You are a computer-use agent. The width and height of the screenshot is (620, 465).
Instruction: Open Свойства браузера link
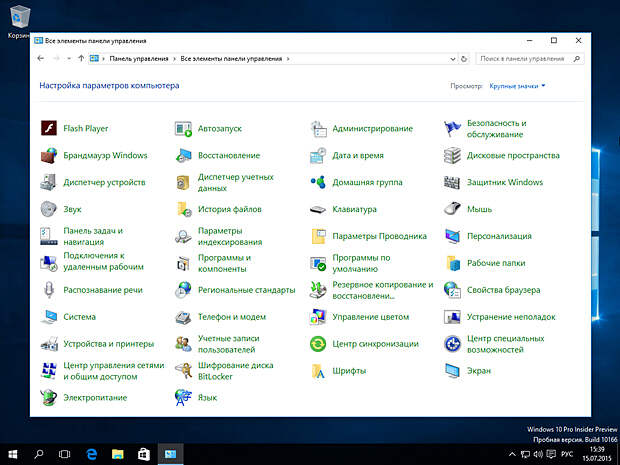(x=503, y=290)
